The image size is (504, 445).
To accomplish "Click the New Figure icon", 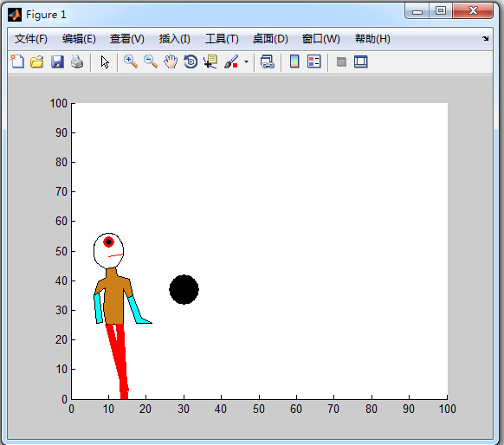I will (17, 61).
